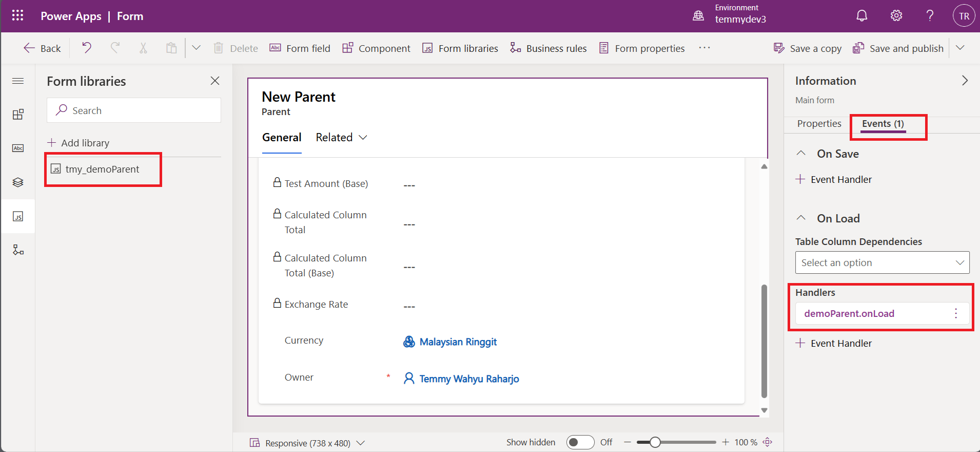Screen dimensions: 980x452
Task: Open the demoParent.onLoad handler
Action: pyautogui.click(x=849, y=313)
